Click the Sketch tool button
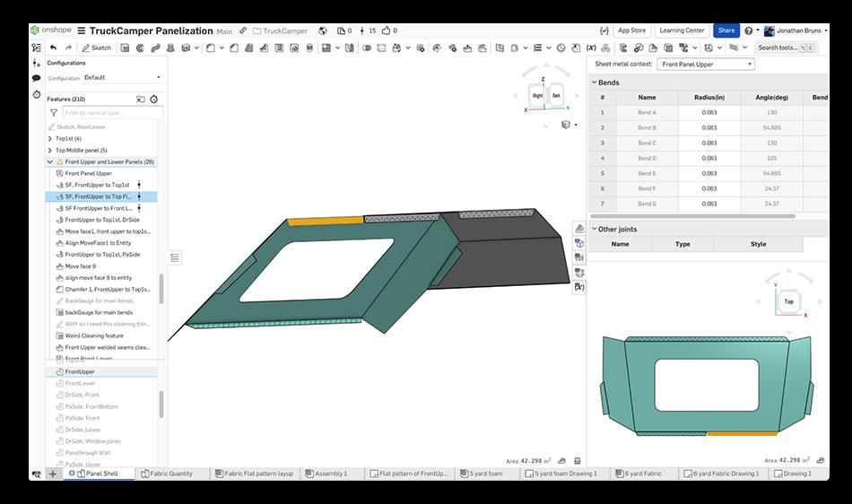The image size is (852, 504). click(97, 48)
